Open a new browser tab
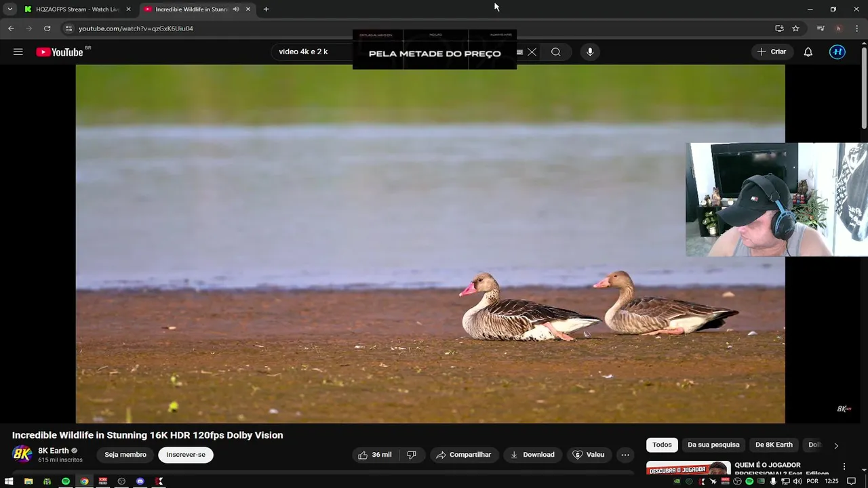This screenshot has width=868, height=488. pos(266,9)
